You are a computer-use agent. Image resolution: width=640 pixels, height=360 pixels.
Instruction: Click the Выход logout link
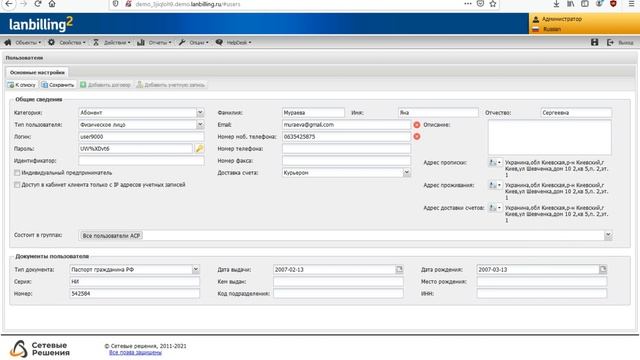(625, 42)
